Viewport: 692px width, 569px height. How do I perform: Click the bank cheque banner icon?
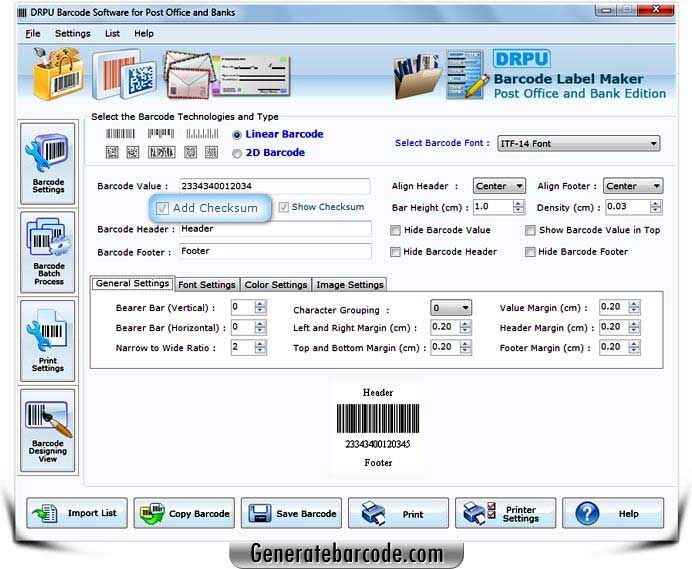point(252,75)
